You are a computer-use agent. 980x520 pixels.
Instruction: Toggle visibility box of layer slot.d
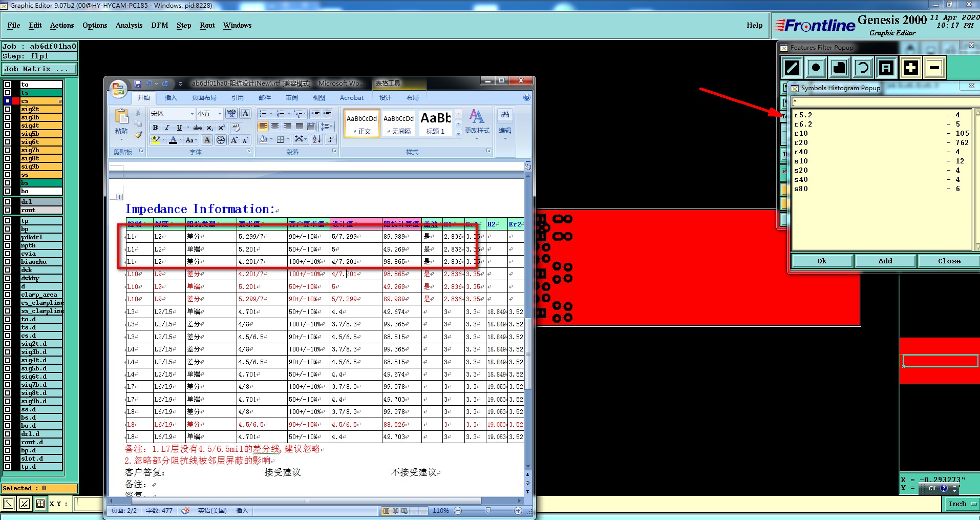coord(8,459)
